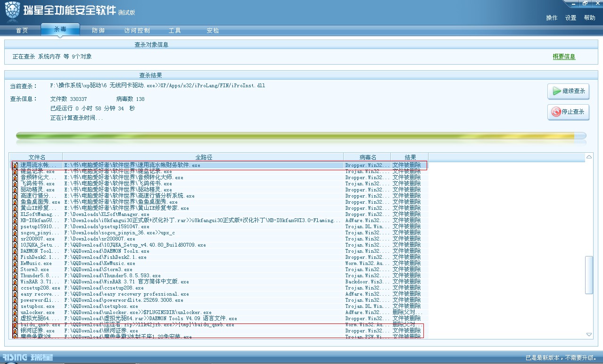Sort by the 文件名 column header
This screenshot has height=364, width=603.
[37, 157]
